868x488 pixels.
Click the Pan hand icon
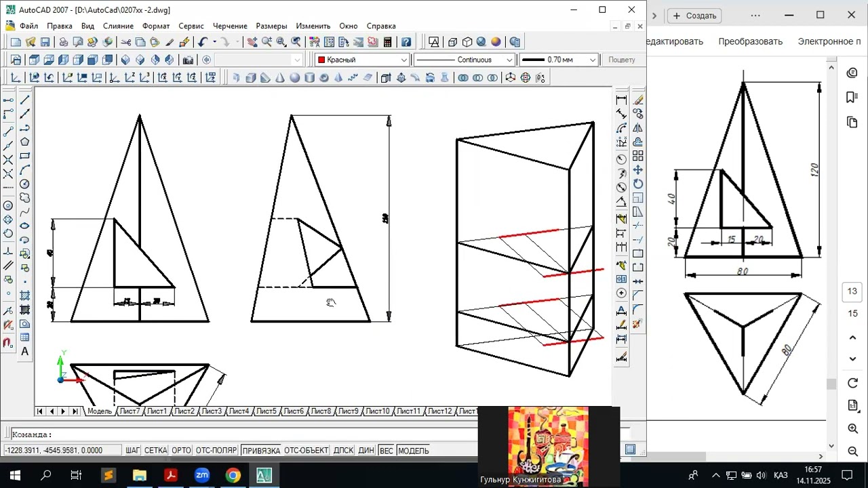252,42
